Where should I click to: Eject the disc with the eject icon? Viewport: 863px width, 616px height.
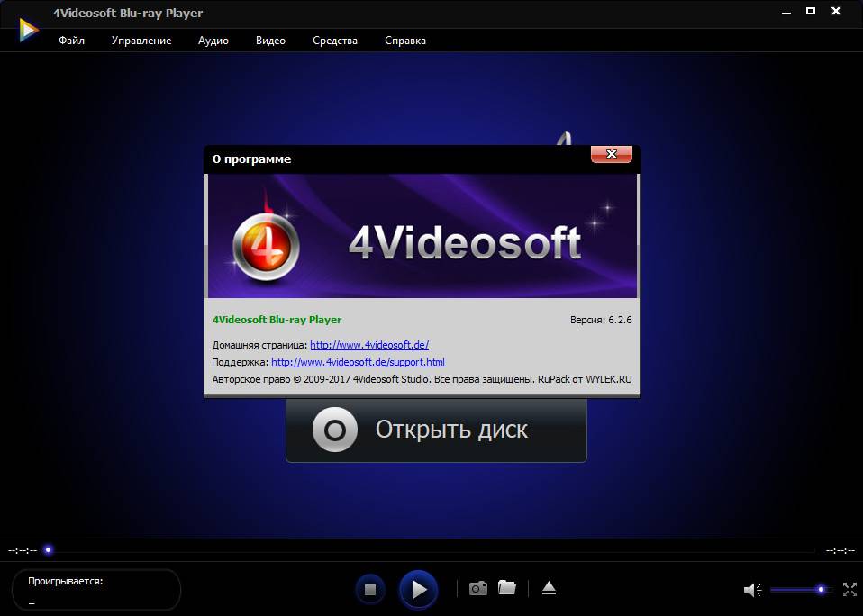point(549,588)
